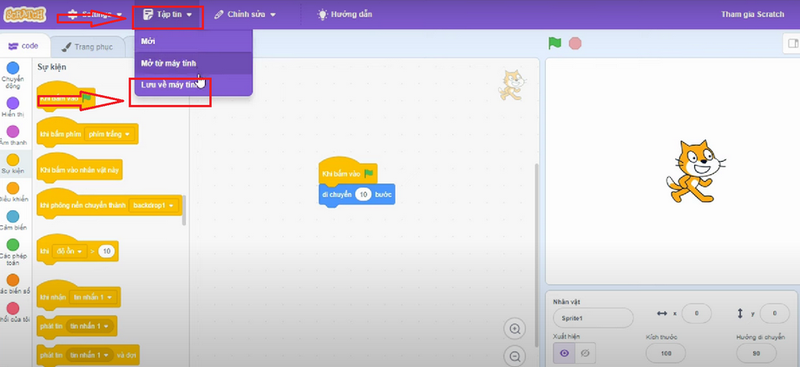Screen dimensions: 800x367
Task: Edit sprite name Sprite1 field
Action: 593,317
